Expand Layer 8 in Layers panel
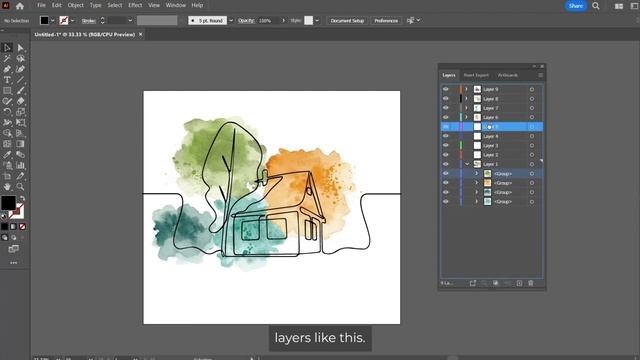 pyautogui.click(x=467, y=98)
